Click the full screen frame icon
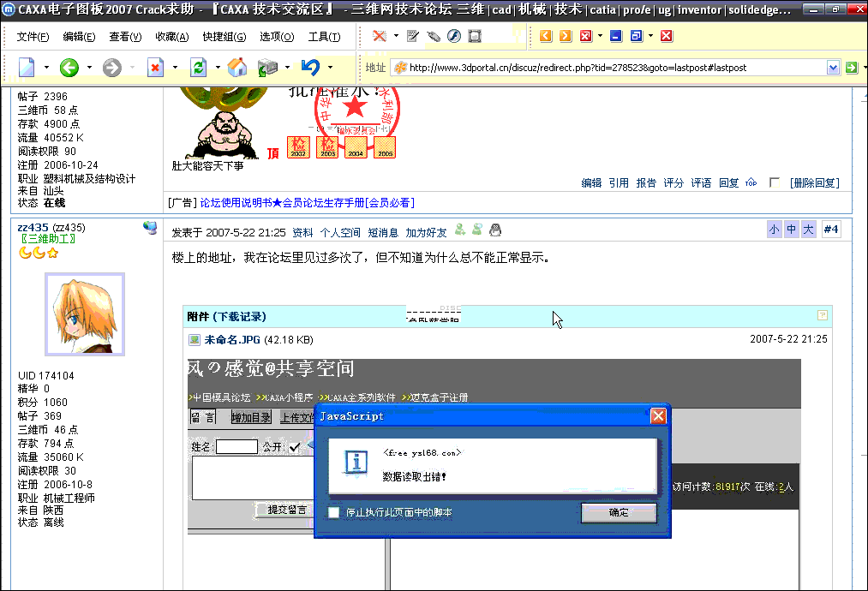This screenshot has height=591, width=868. [475, 36]
